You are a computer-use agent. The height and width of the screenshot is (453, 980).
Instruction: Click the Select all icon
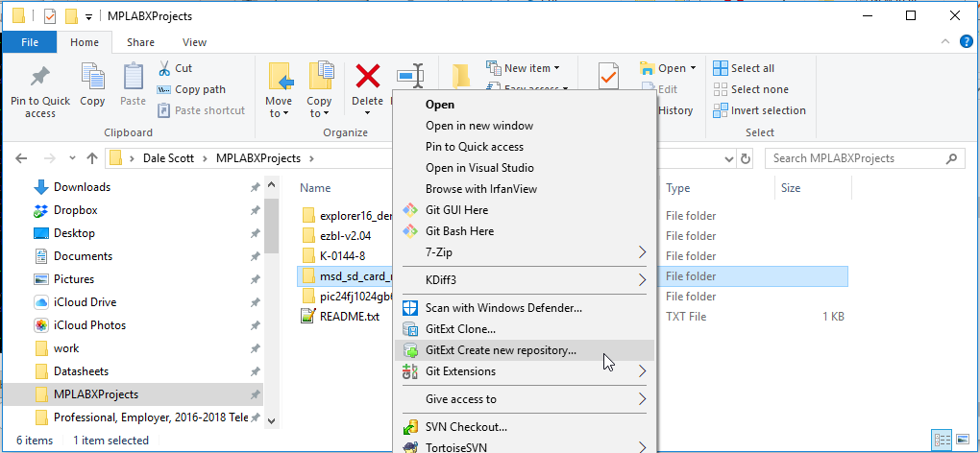(x=721, y=68)
